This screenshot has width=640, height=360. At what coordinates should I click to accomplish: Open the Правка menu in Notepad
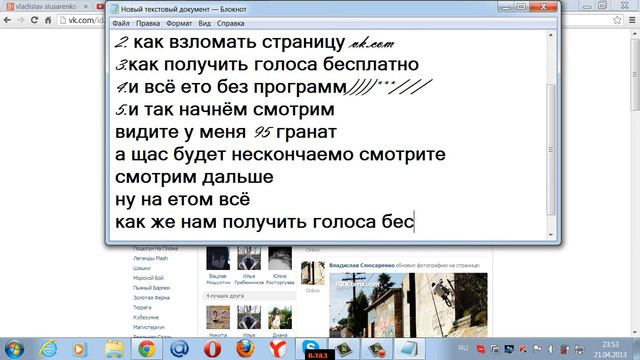(148, 24)
